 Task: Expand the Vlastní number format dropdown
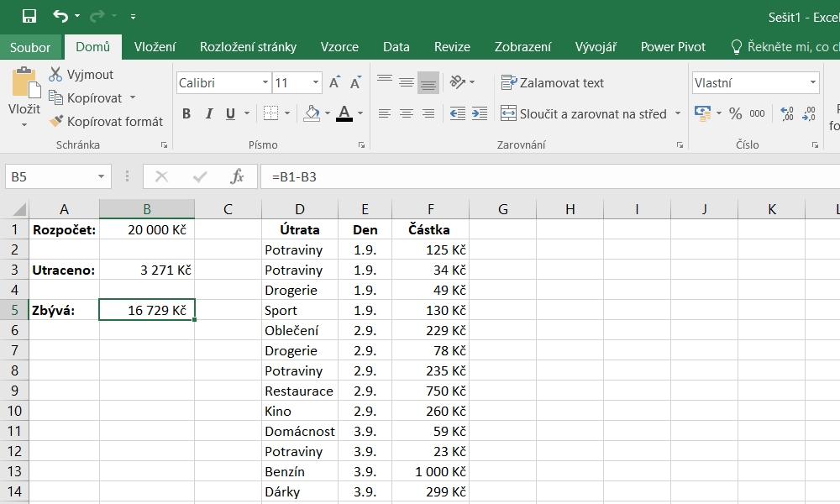813,83
